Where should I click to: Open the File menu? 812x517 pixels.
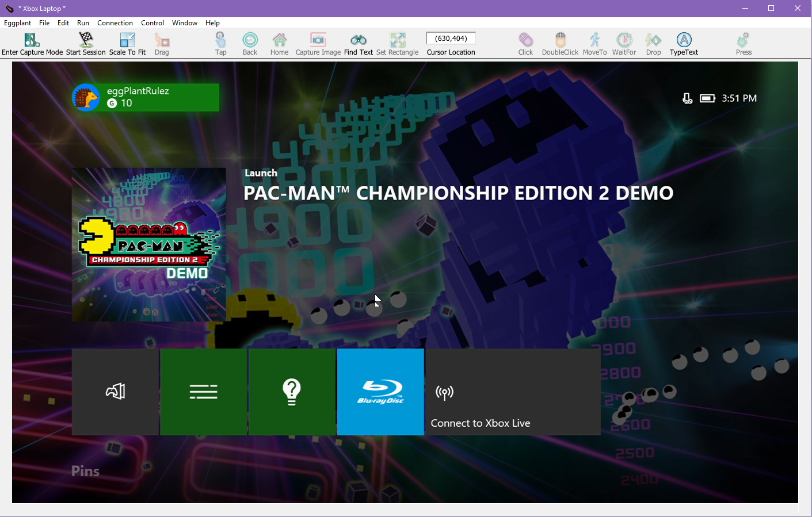[44, 23]
